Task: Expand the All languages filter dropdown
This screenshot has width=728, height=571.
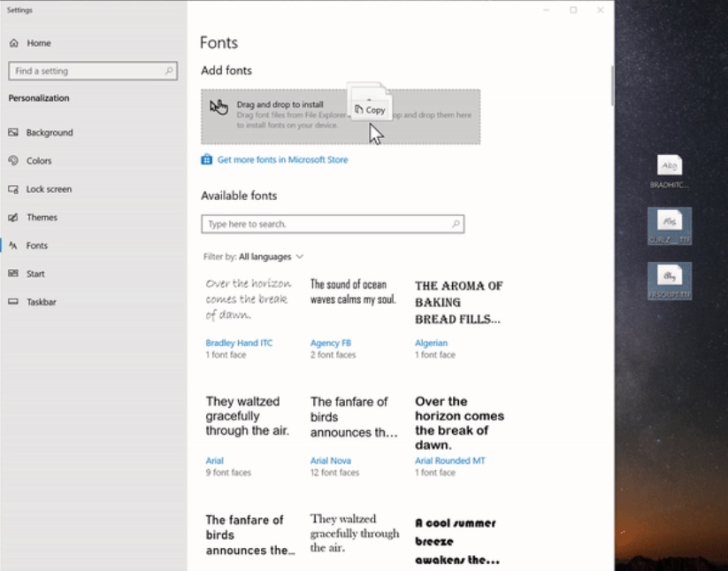Action: pos(271,257)
